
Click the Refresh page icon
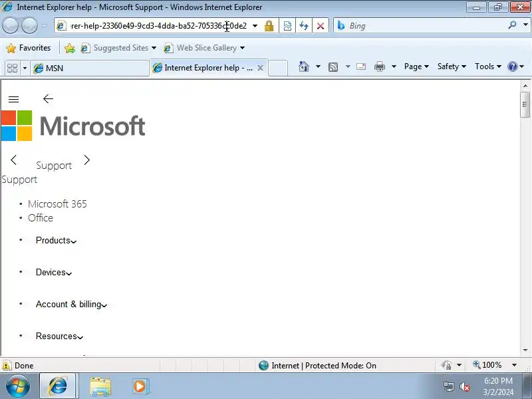click(x=304, y=26)
